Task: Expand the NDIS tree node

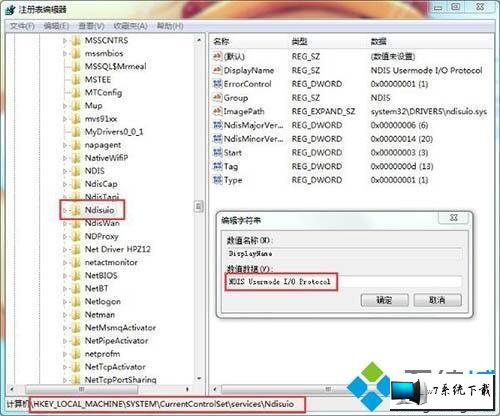Action: 65,171
